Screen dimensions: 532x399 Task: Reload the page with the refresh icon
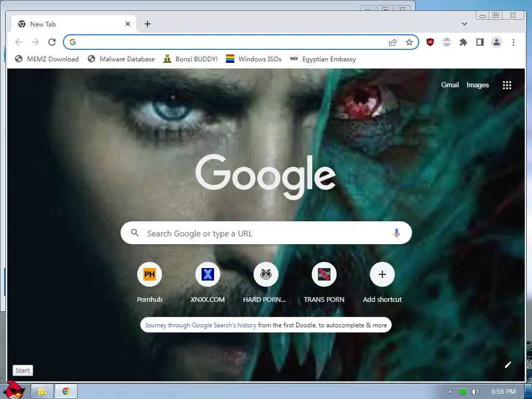[x=52, y=42]
